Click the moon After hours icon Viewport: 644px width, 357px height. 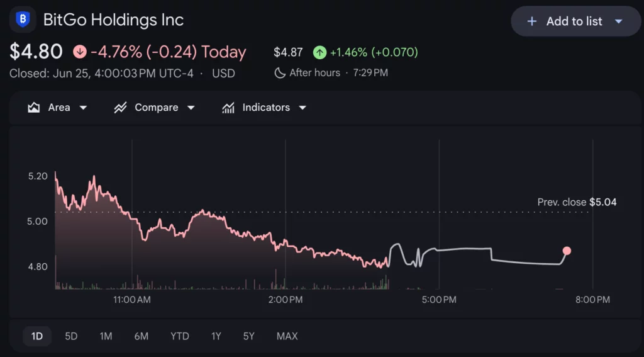(280, 73)
